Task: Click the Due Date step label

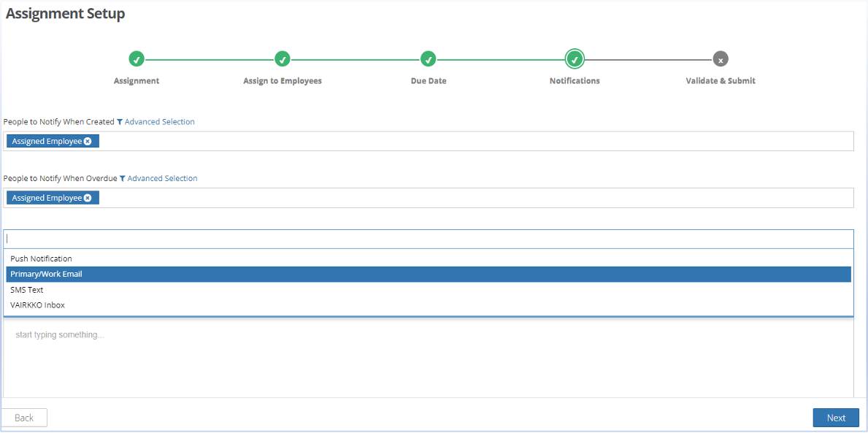Action: tap(429, 81)
